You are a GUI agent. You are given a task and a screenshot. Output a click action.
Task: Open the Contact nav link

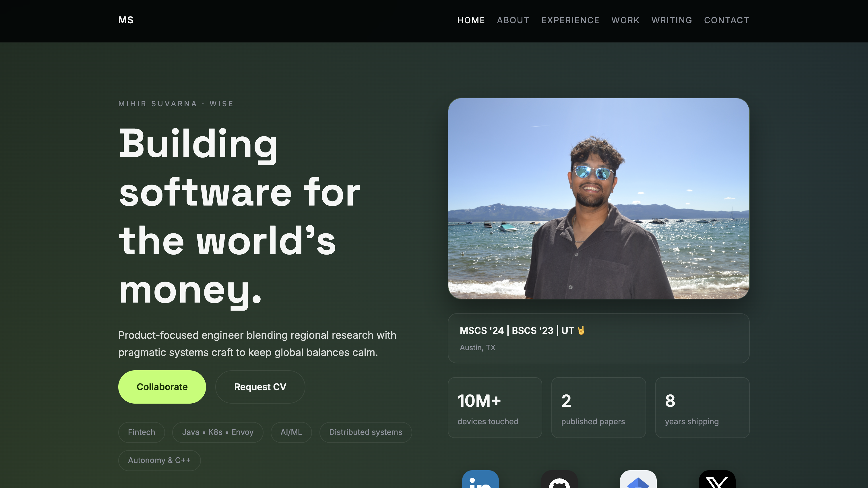(x=726, y=20)
